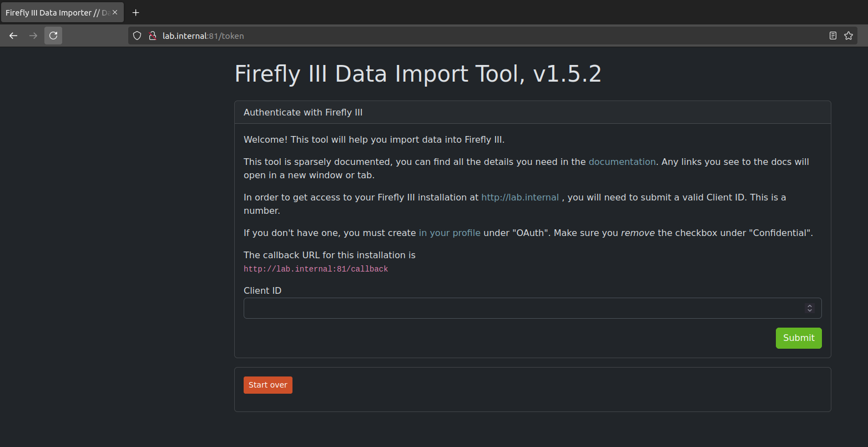This screenshot has width=868, height=447.
Task: Reload the current page
Action: click(53, 36)
